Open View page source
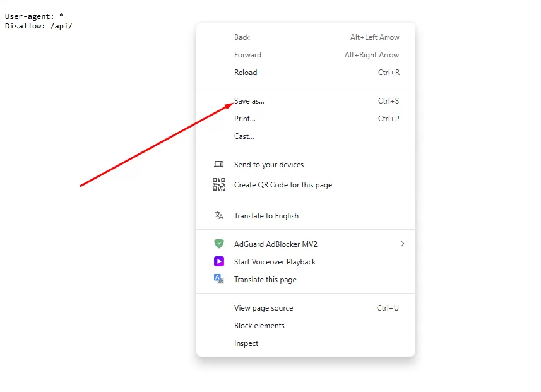This screenshot has width=541, height=392. pyautogui.click(x=263, y=308)
